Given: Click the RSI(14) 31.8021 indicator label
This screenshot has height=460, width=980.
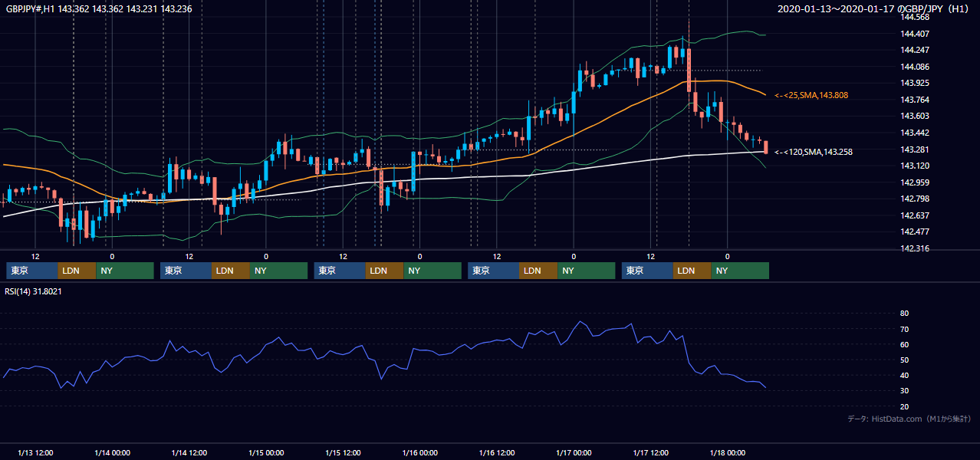Looking at the screenshot, I should [x=33, y=291].
